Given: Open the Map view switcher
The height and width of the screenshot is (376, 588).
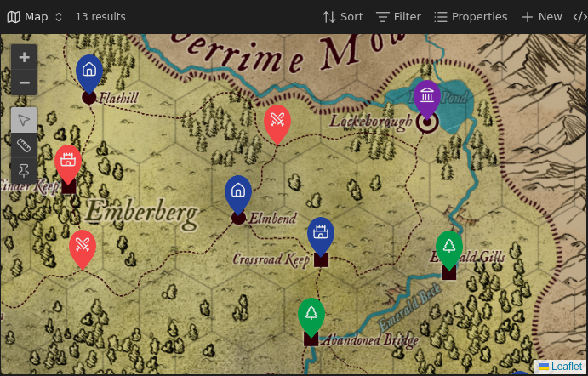Looking at the screenshot, I should pyautogui.click(x=35, y=17).
